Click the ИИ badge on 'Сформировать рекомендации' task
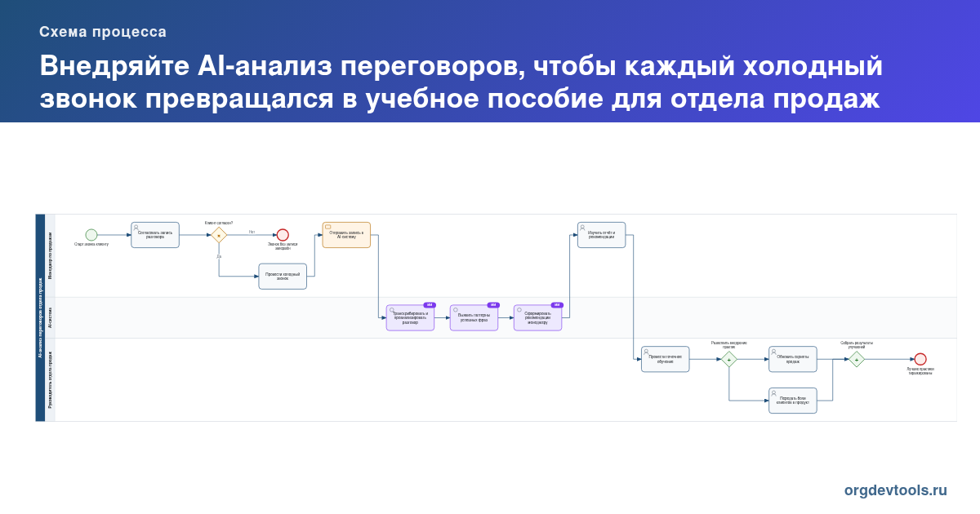The height and width of the screenshot is (514, 980). tap(557, 305)
